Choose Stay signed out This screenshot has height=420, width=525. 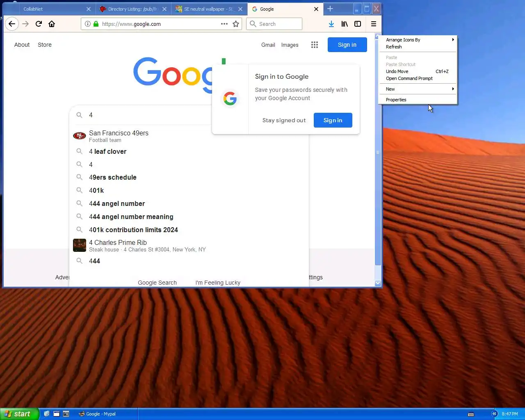click(284, 120)
